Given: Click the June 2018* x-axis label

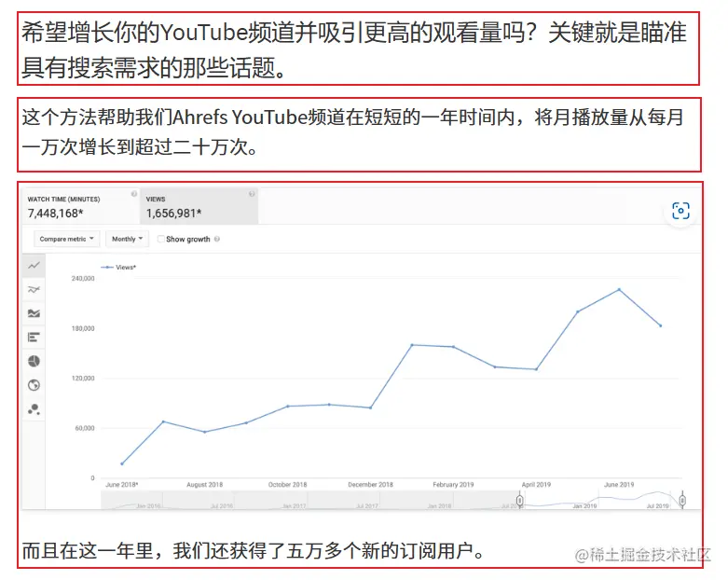Looking at the screenshot, I should tap(121, 485).
